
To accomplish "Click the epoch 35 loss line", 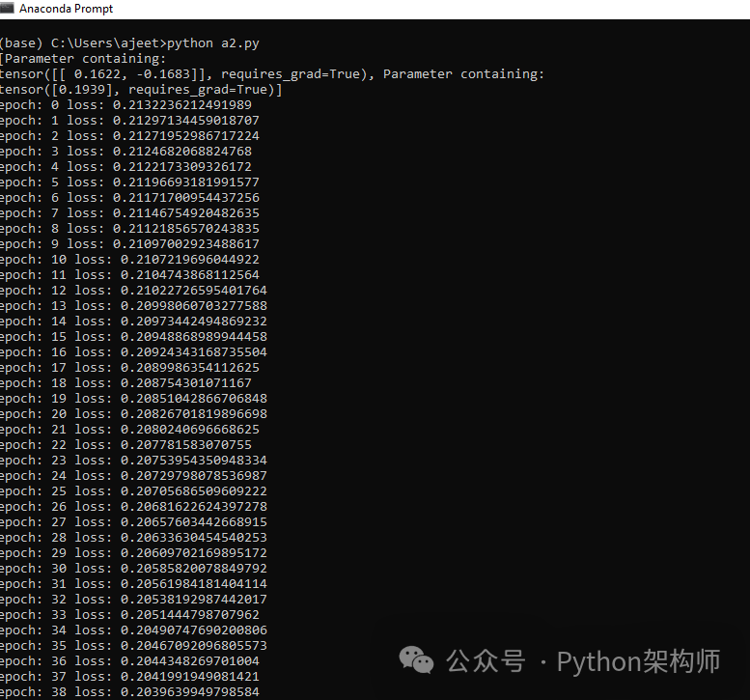I will click(x=133, y=646).
